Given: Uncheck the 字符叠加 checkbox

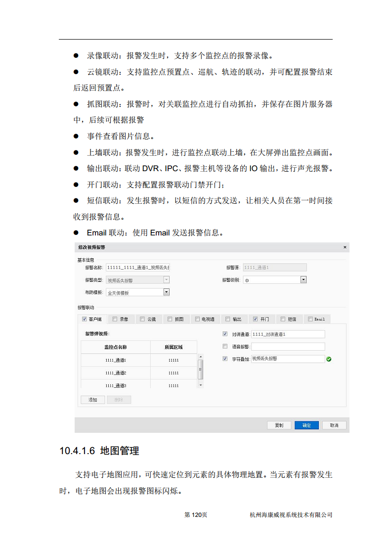Looking at the screenshot, I should click(224, 359).
